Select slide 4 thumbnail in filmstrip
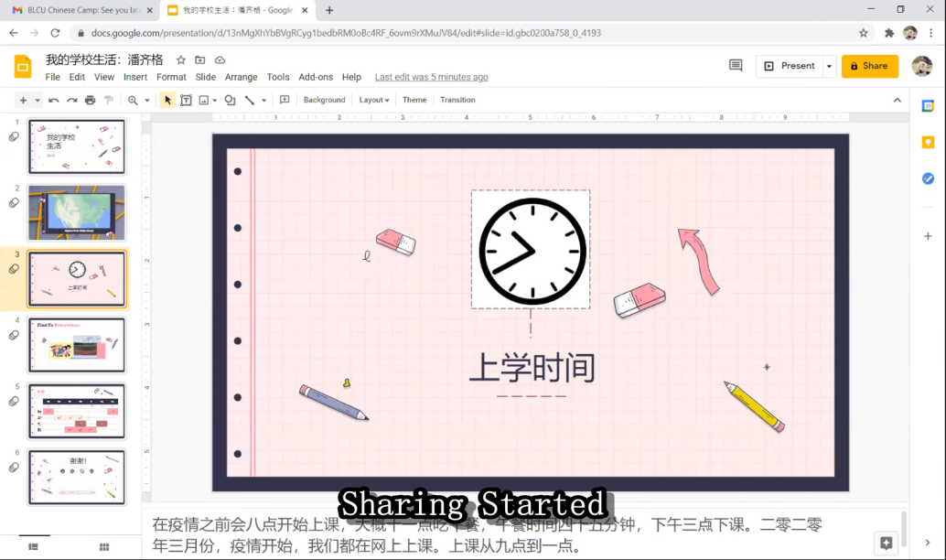The height and width of the screenshot is (560, 946). pyautogui.click(x=77, y=344)
